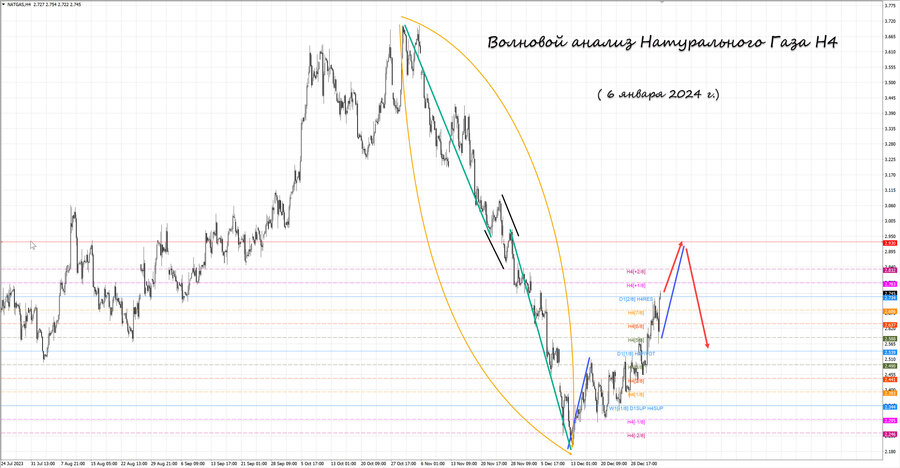Screen dimensions: 900x468
Task: Click the date text '( 6 января 2024 г.)'
Action: [657, 94]
